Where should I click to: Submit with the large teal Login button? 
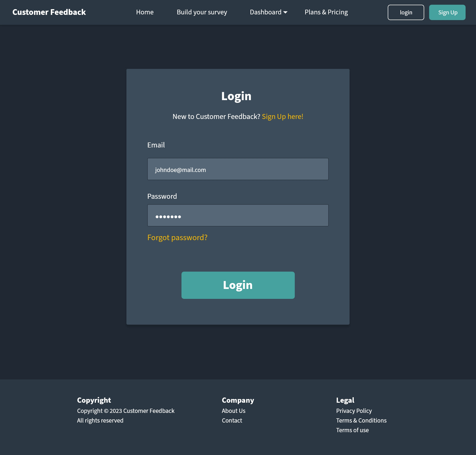[x=238, y=285]
